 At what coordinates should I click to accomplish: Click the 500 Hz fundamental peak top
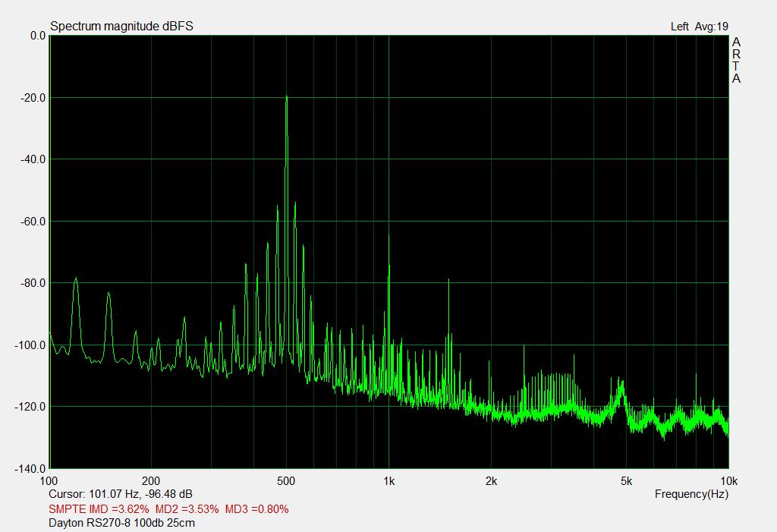286,97
